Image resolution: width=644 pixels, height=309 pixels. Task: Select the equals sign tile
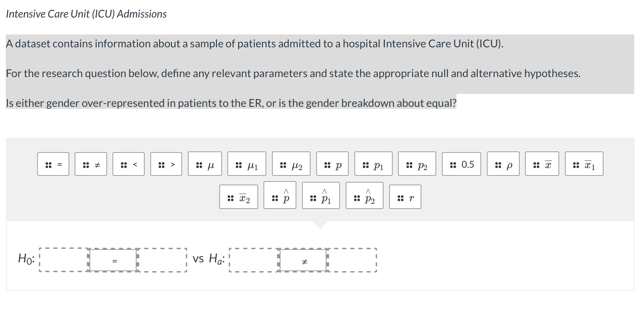pos(53,164)
